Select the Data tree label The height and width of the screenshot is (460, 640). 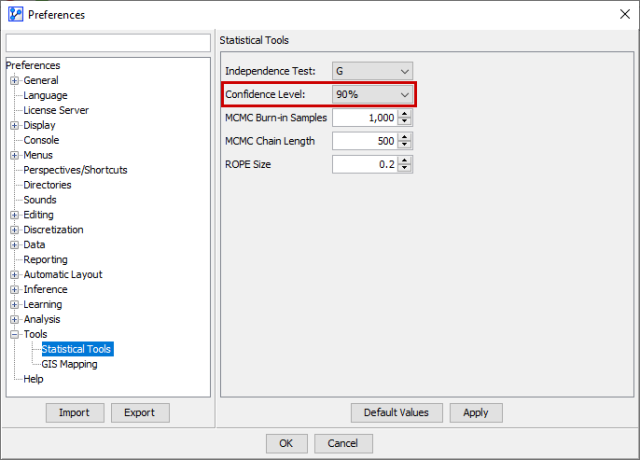(34, 245)
